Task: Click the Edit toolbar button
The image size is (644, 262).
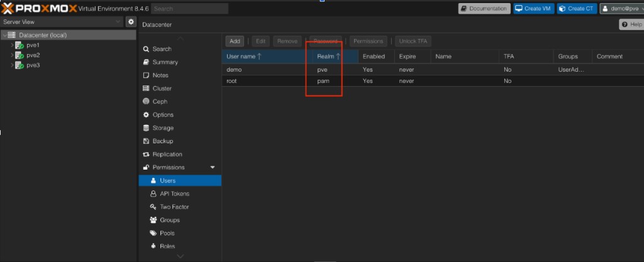Action: 261,41
